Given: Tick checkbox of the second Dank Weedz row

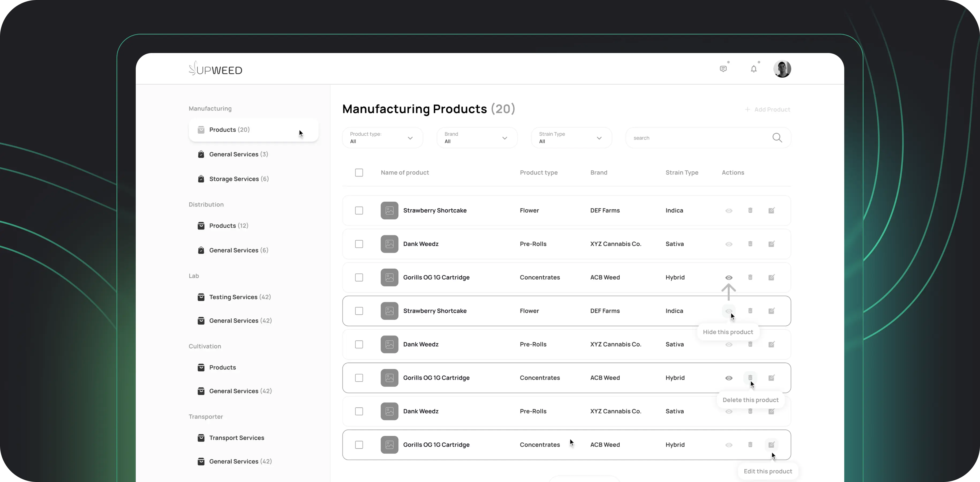Looking at the screenshot, I should [359, 345].
